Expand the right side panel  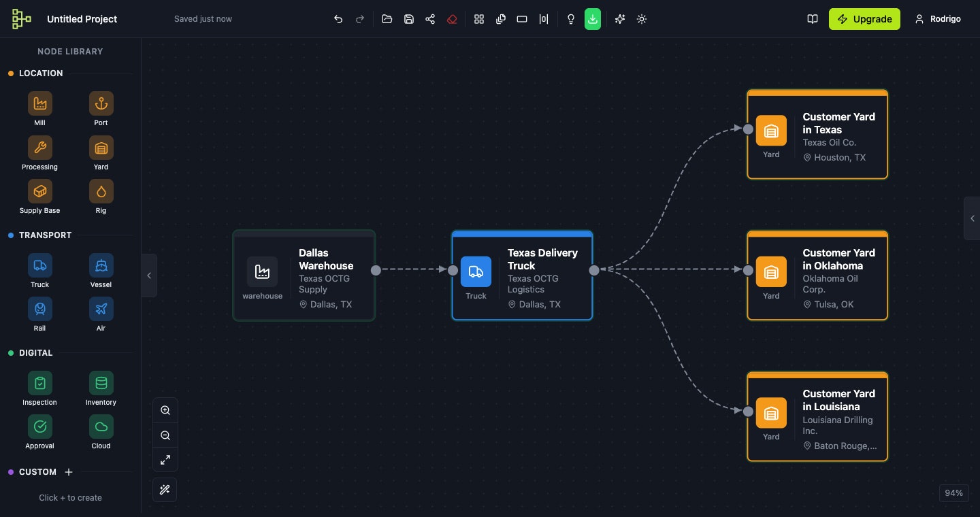(x=973, y=218)
